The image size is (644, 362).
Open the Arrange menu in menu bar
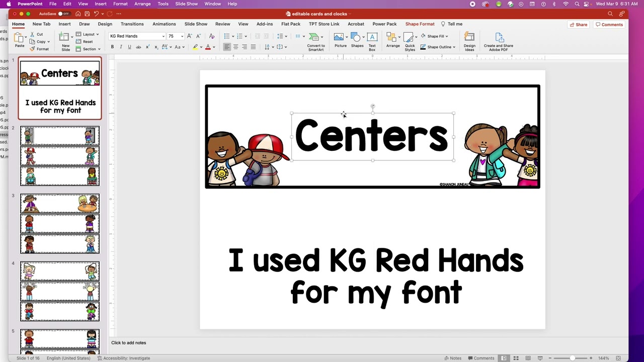(142, 4)
